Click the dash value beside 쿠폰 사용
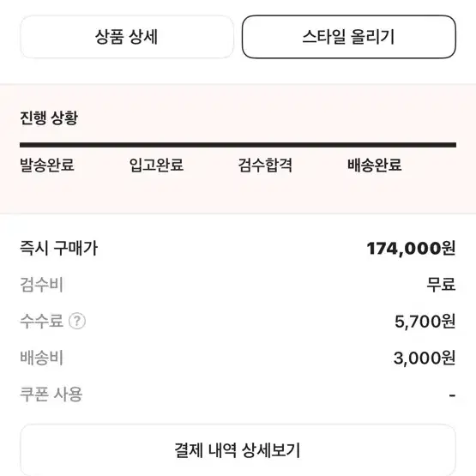The image size is (476, 476). coord(452,395)
